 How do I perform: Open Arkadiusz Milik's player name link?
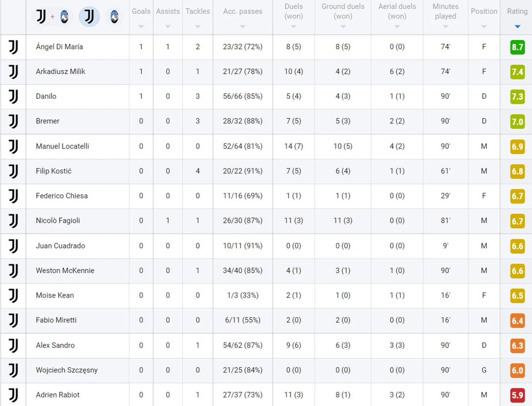60,72
